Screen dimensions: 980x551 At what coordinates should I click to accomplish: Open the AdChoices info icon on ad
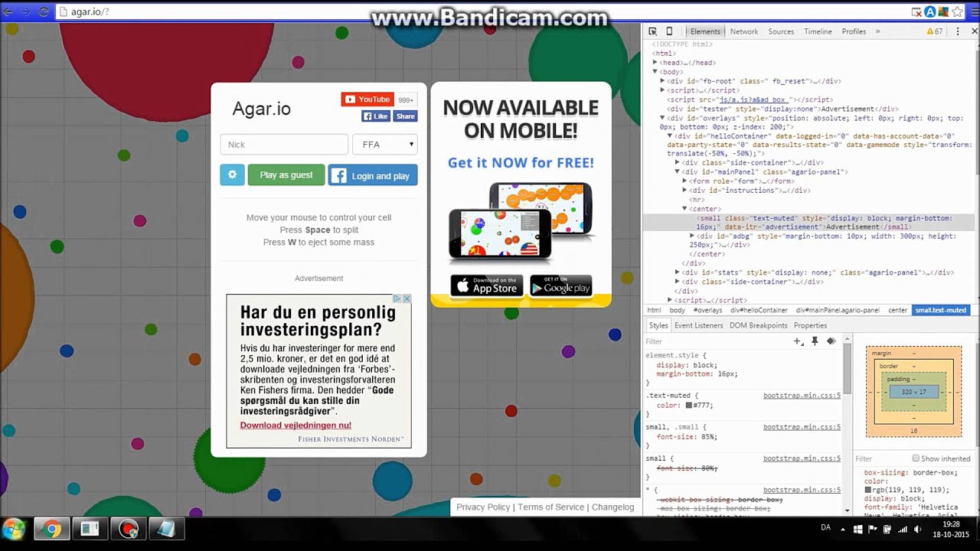[x=397, y=298]
